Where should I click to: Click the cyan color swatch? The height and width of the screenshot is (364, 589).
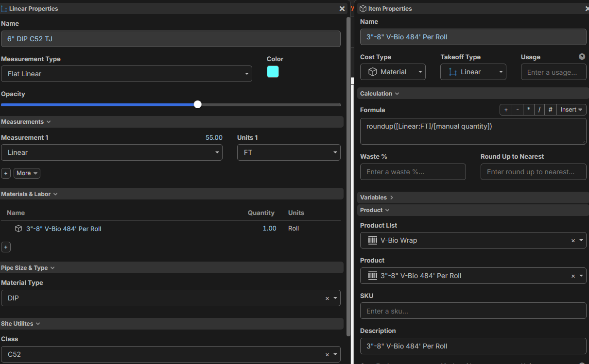(x=273, y=72)
